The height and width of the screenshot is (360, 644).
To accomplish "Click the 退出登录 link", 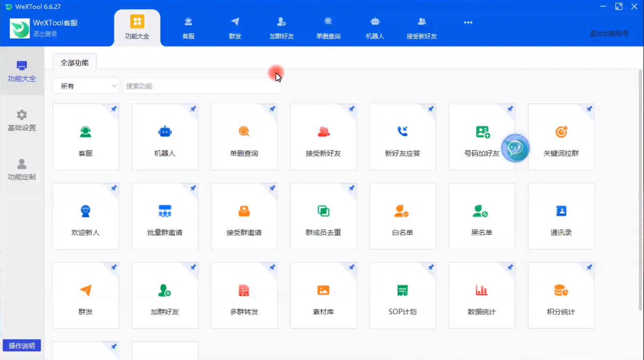I will click(x=45, y=34).
